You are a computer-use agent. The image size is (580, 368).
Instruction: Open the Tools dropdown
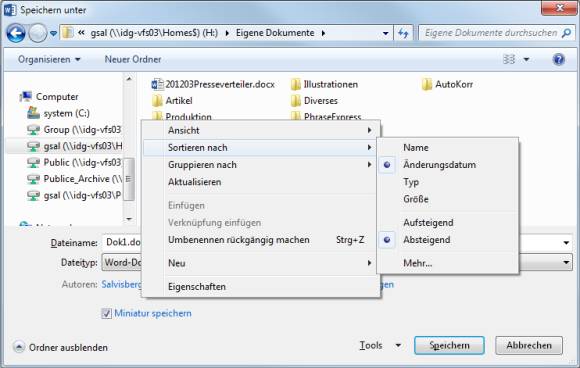click(x=380, y=345)
